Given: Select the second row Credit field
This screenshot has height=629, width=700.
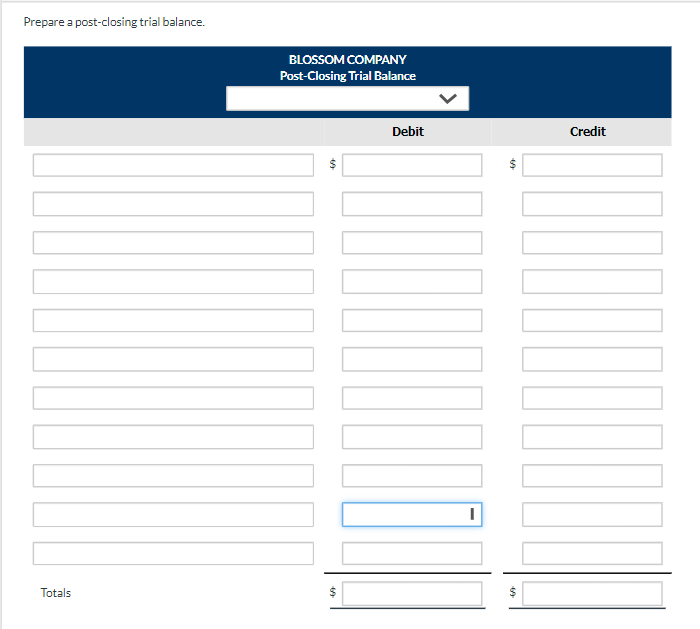Looking at the screenshot, I should click(592, 204).
